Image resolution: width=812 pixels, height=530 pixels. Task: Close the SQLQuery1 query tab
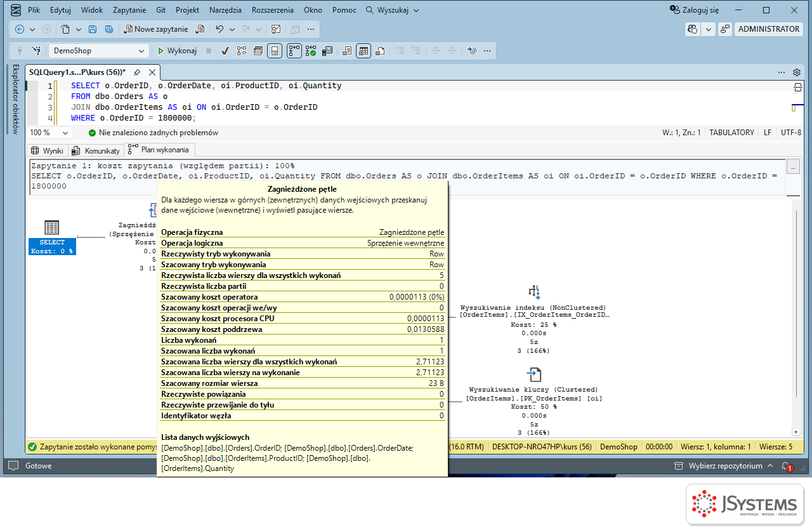tap(152, 72)
